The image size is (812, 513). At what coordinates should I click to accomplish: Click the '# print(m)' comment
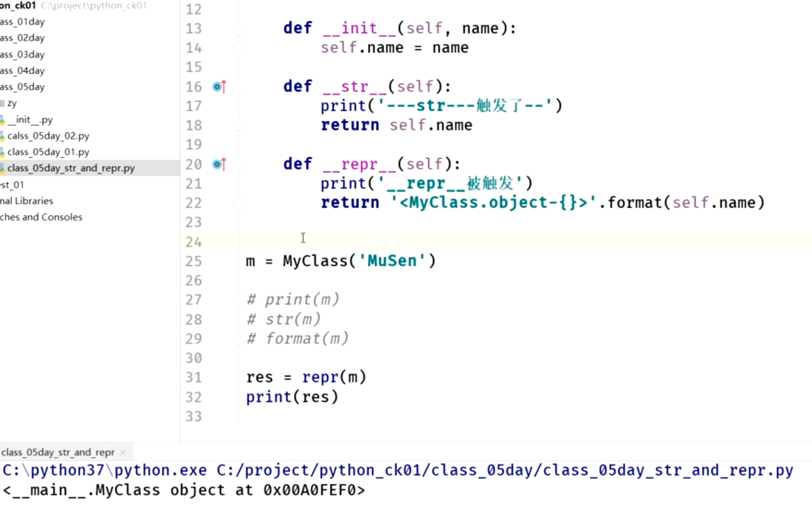click(x=293, y=300)
